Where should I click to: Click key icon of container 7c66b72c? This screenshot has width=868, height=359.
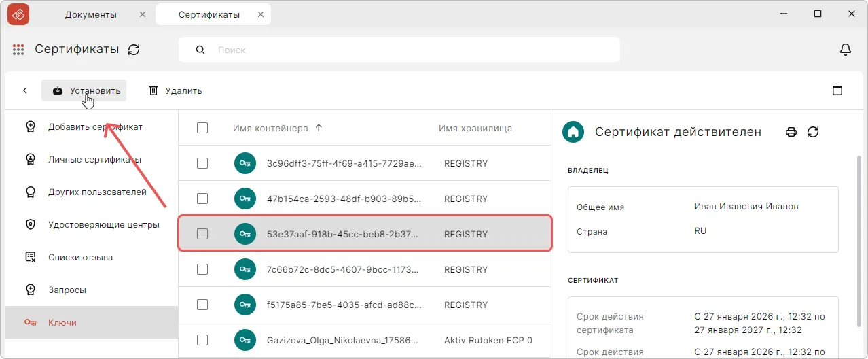(x=245, y=269)
